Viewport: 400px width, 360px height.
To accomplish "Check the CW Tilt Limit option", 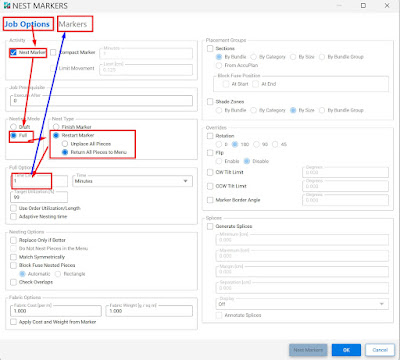I will point(210,172).
